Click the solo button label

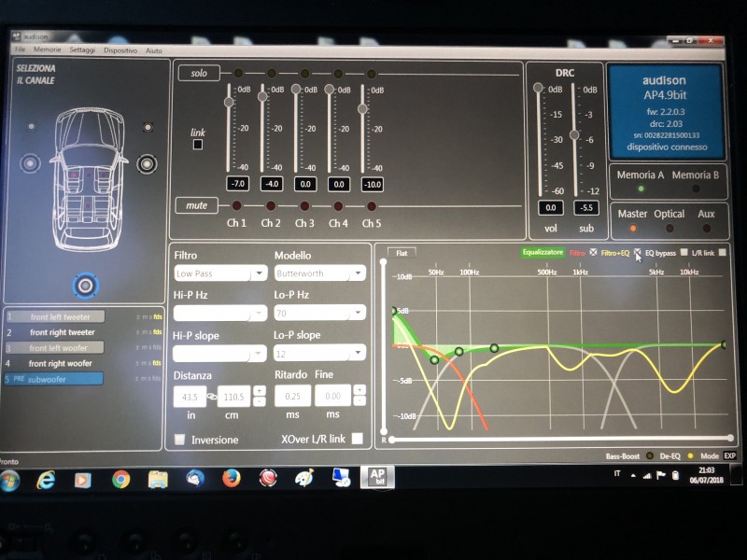199,73
